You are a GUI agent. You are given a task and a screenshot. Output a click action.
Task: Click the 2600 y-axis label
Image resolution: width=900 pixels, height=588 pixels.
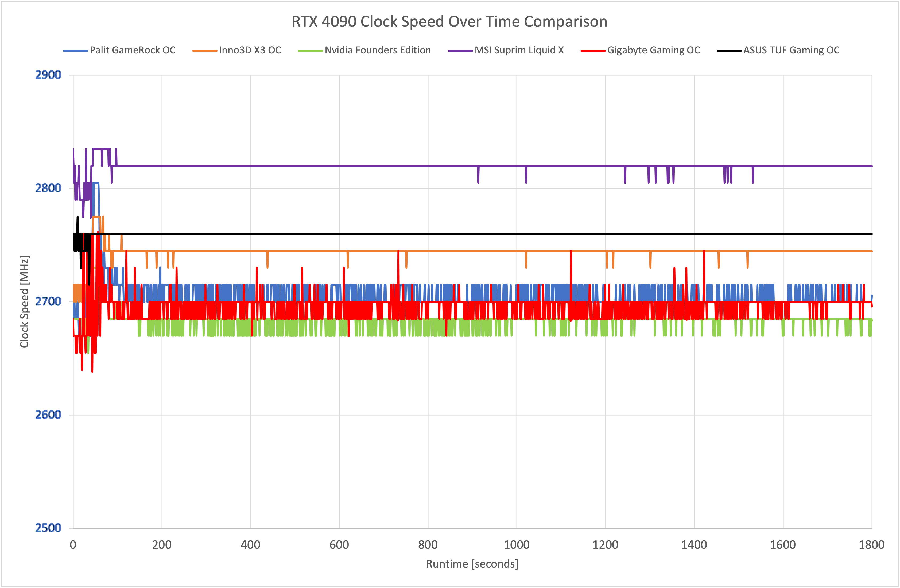(48, 415)
